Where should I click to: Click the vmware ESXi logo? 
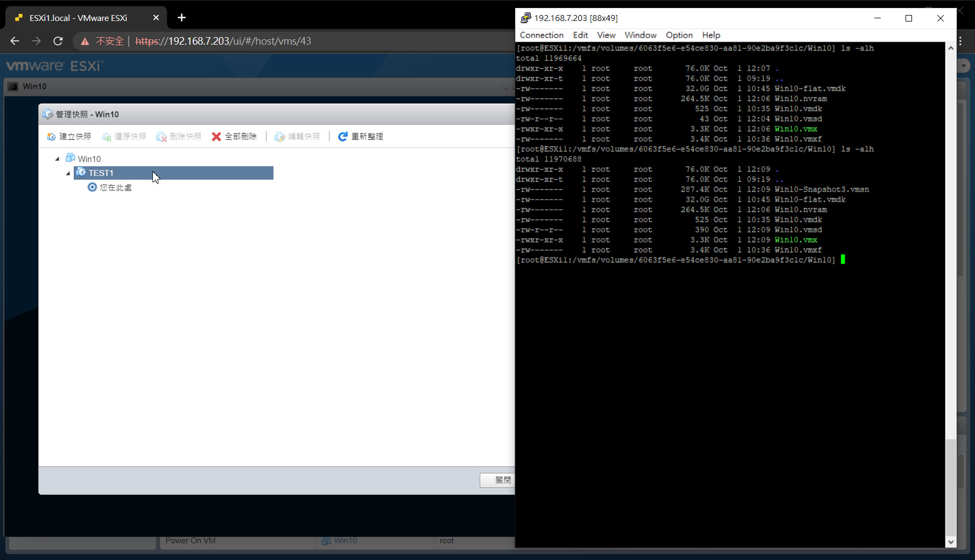54,66
